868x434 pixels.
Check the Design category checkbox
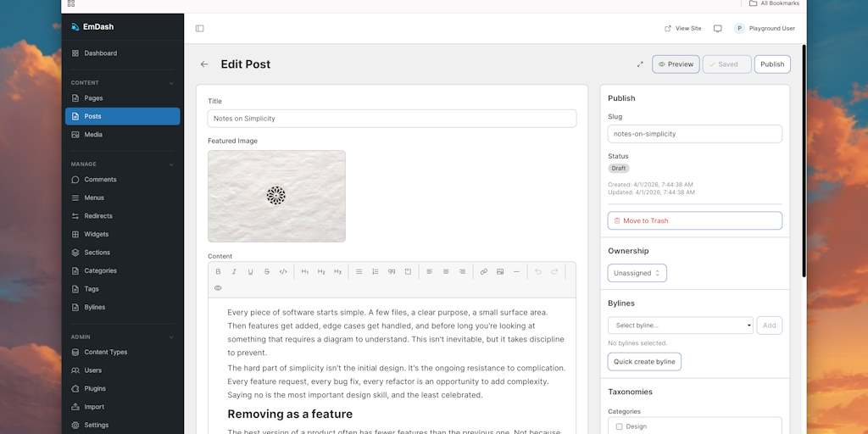pos(620,426)
